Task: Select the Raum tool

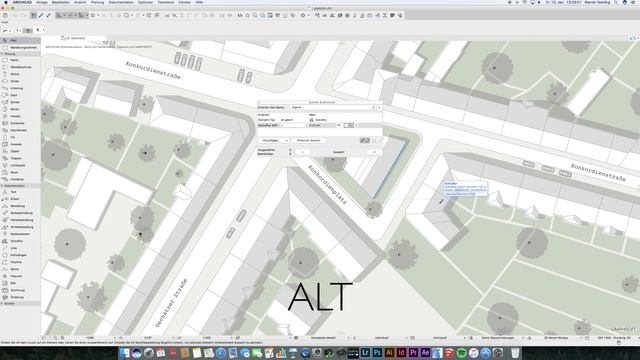Action: 20,172
